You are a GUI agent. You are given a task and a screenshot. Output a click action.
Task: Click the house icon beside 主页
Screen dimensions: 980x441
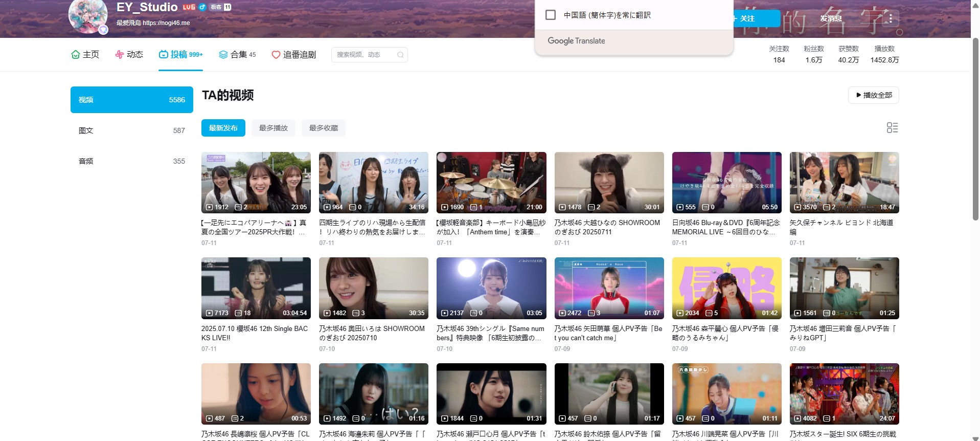76,54
